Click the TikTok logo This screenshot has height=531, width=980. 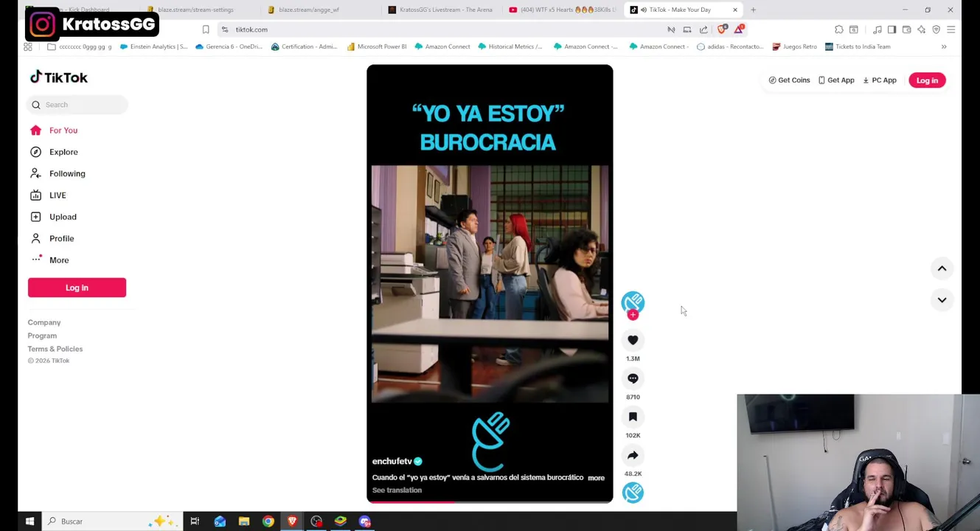[58, 77]
